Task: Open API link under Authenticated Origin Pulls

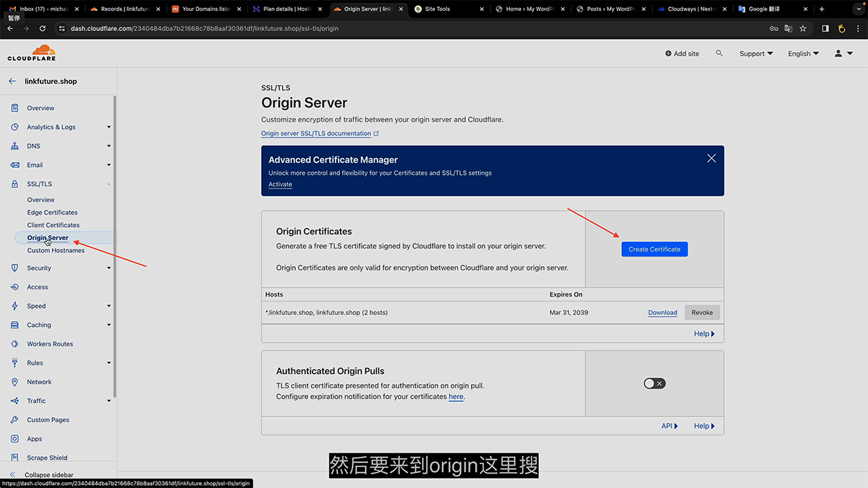Action: click(x=670, y=426)
